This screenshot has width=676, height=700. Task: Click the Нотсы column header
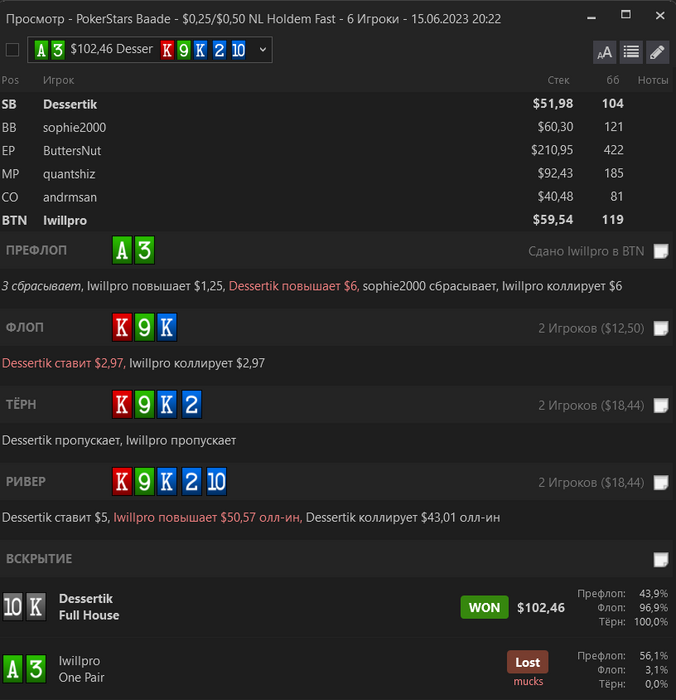pyautogui.click(x=653, y=80)
